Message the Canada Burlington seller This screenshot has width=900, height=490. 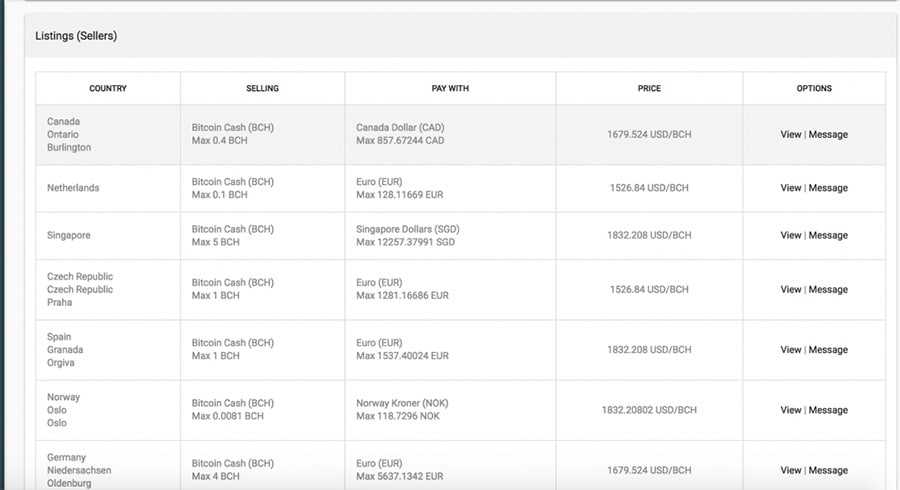click(x=828, y=135)
